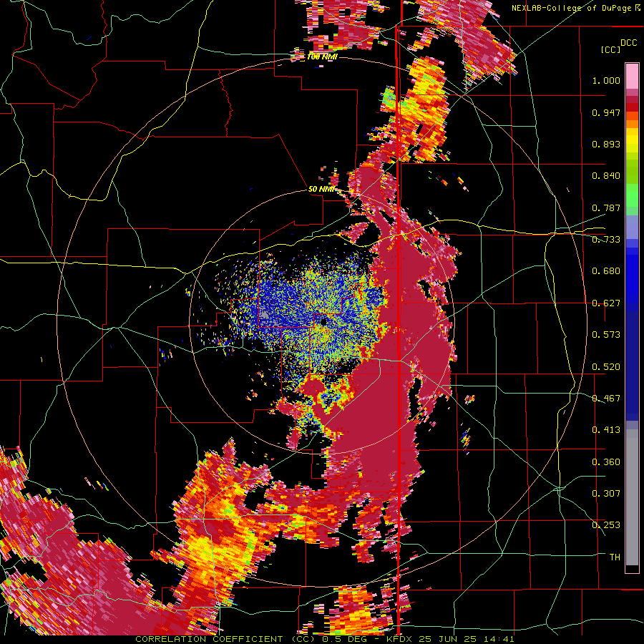Click the 0.893 color scale label
This screenshot has width=644, height=644.
coord(606,144)
